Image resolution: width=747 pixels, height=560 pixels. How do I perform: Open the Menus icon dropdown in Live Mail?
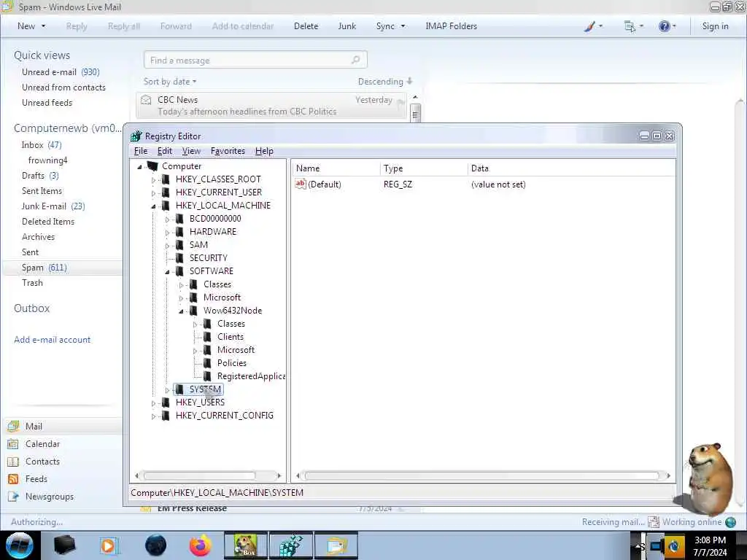634,26
